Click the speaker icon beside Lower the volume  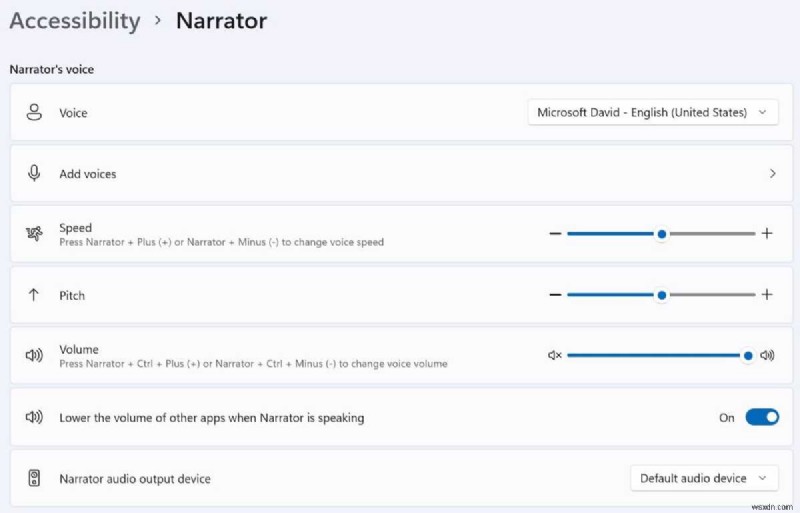[34, 417]
